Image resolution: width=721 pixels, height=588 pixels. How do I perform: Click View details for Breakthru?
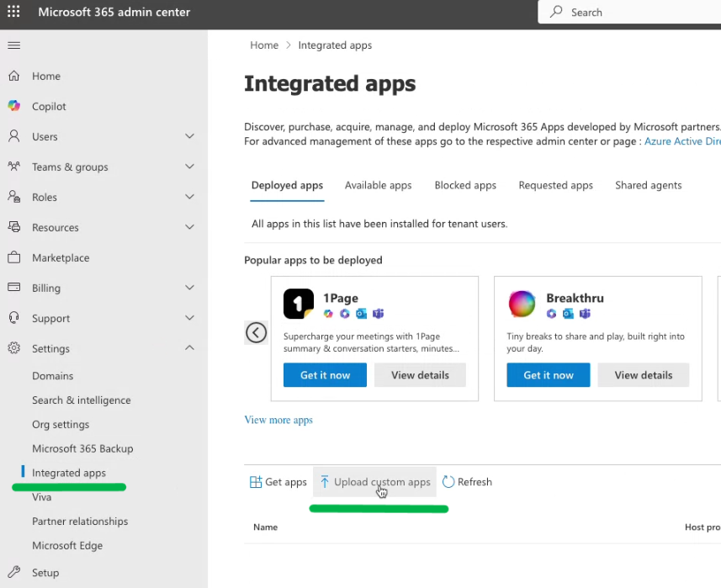[x=644, y=375]
